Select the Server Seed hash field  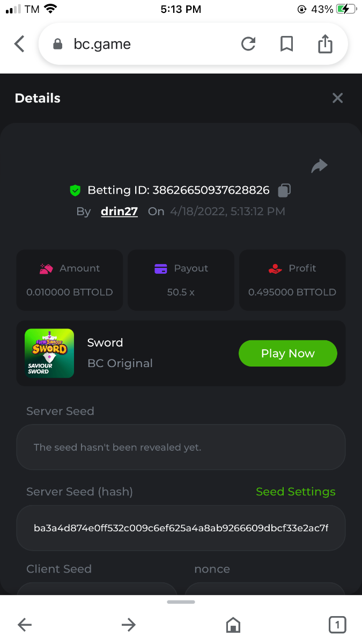181,528
